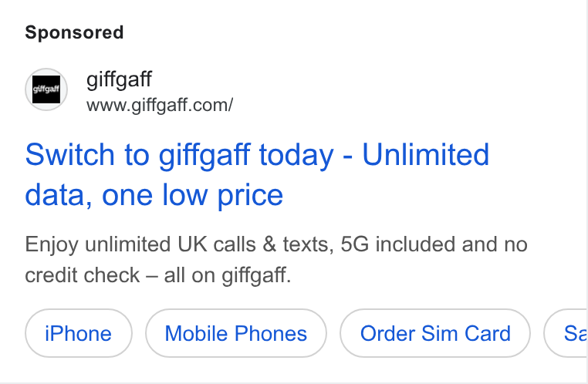Click the Sponsored label
This screenshot has width=588, height=384.
(x=74, y=32)
